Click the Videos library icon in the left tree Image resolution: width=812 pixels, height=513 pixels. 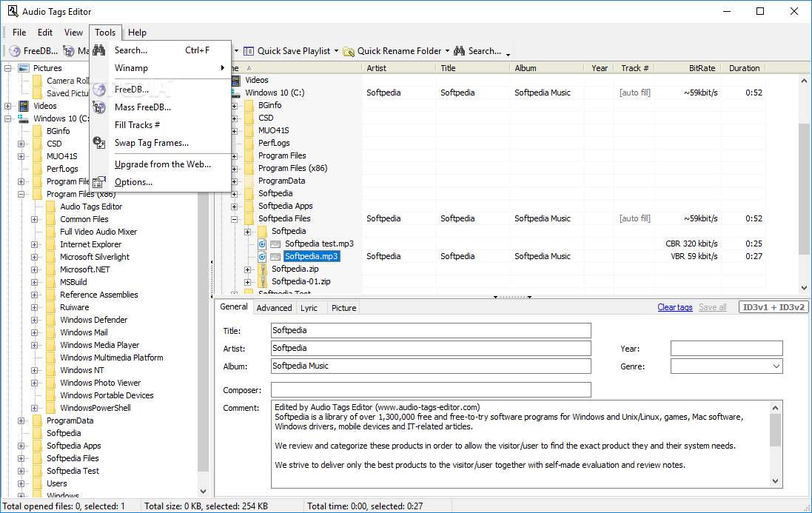pyautogui.click(x=23, y=106)
